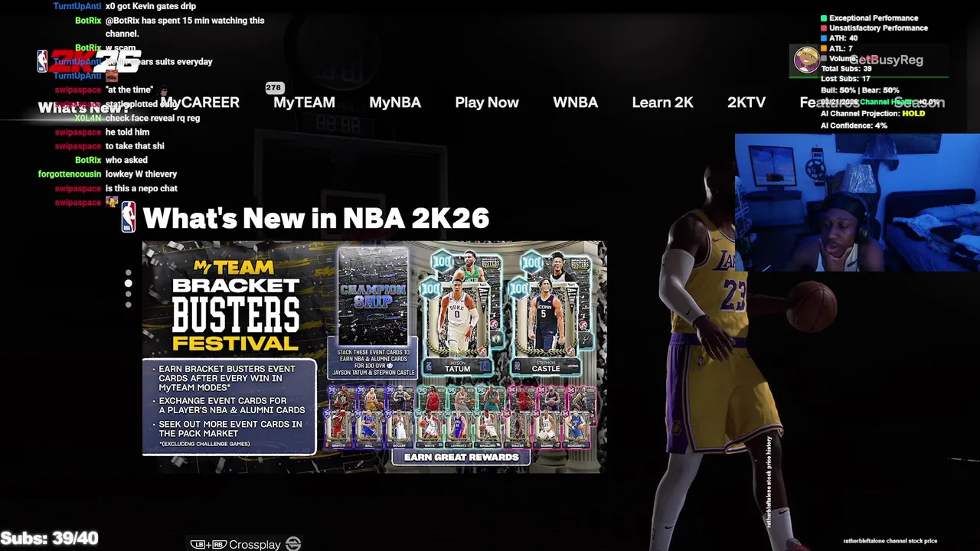Click the Crossplay globe icon
The height and width of the screenshot is (551, 980).
pos(293,544)
